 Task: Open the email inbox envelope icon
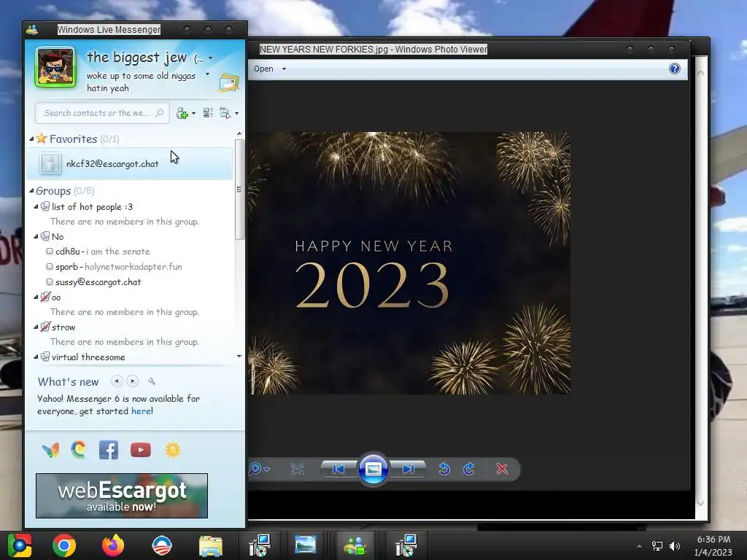[228, 83]
